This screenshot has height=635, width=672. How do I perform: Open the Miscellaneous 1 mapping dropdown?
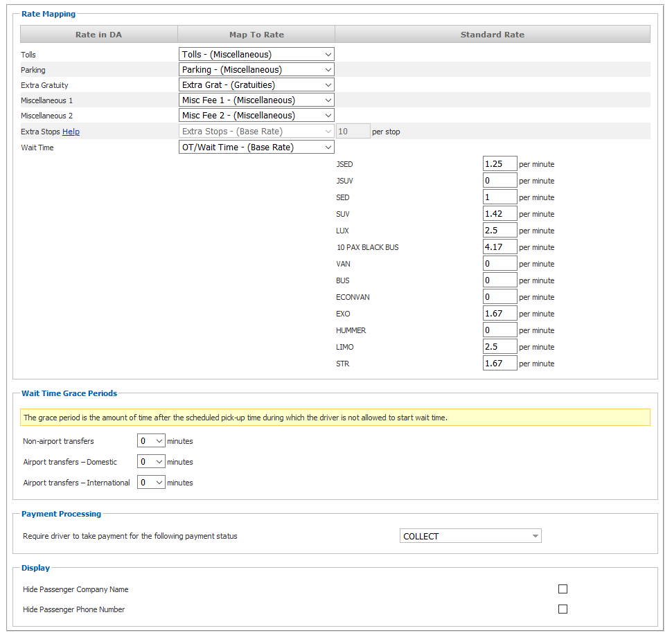[256, 100]
